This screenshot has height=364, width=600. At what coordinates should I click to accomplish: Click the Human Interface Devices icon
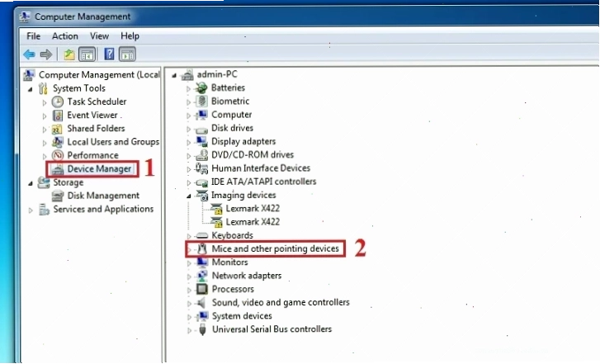201,168
